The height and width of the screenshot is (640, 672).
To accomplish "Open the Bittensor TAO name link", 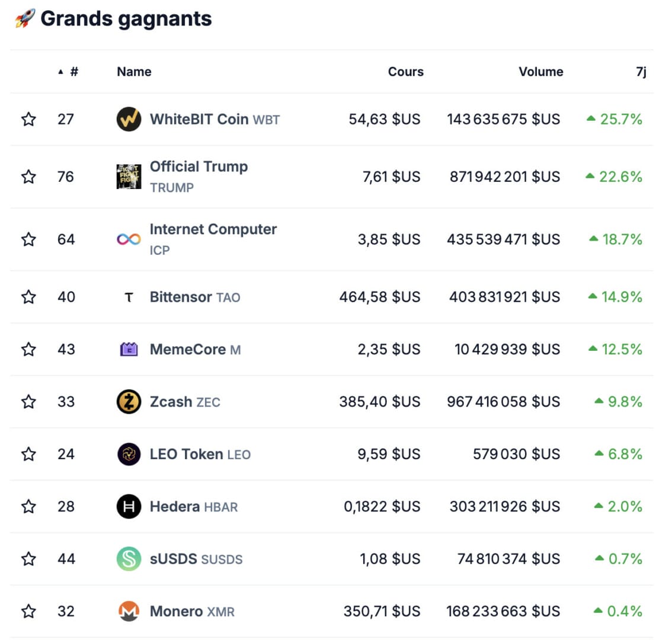I will pyautogui.click(x=195, y=297).
